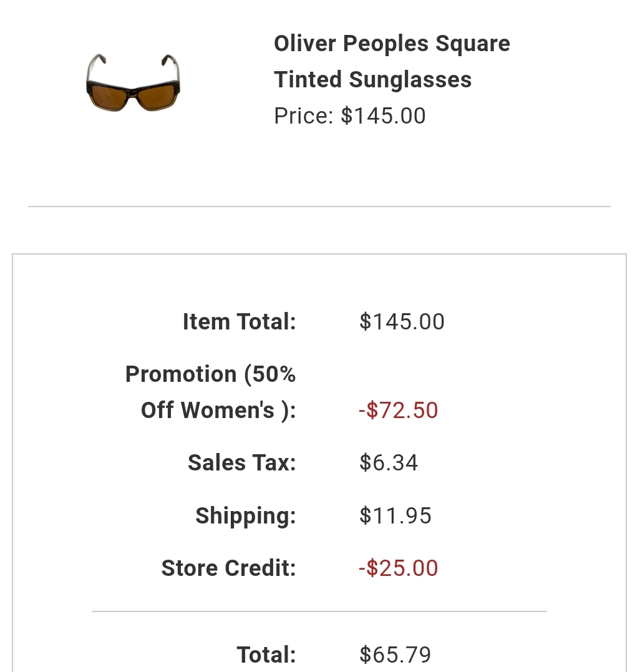Click the store credit amount -$25.00
This screenshot has height=672, width=640.
pyautogui.click(x=399, y=568)
